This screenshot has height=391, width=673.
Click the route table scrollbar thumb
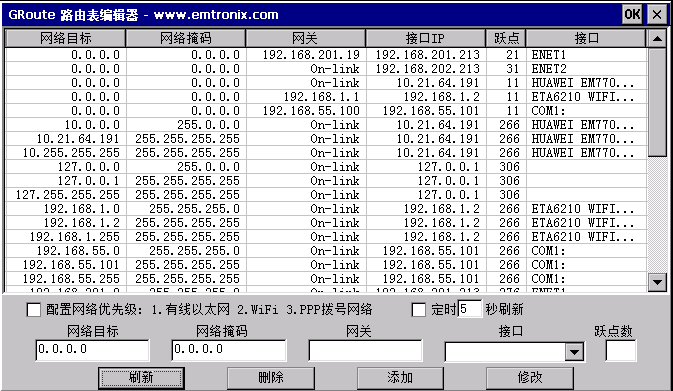coord(657,102)
